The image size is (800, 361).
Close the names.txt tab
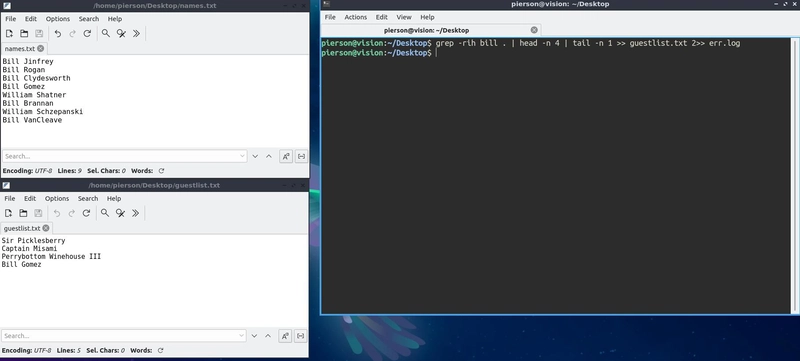(x=40, y=48)
